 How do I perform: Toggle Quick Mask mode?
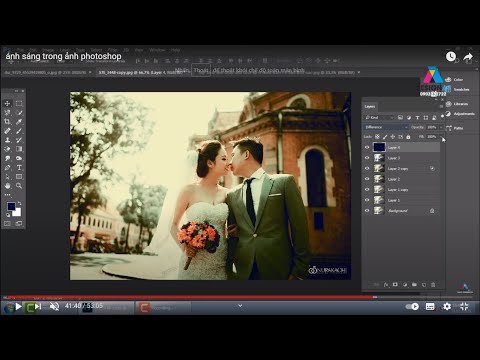coord(7,223)
